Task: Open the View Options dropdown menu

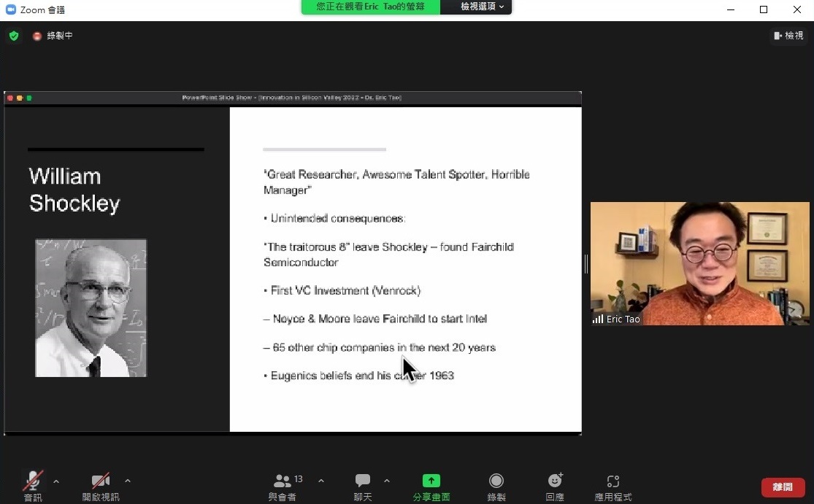Action: point(482,7)
